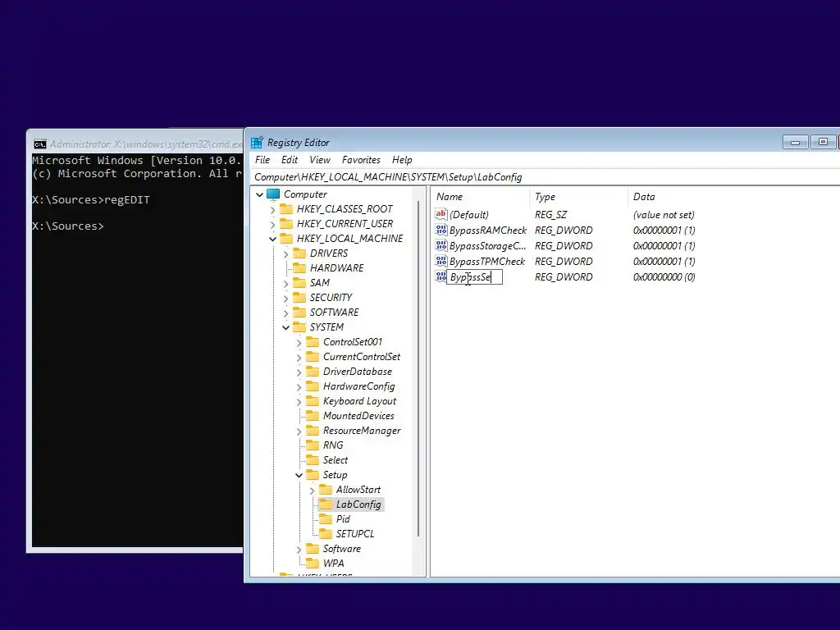Click the BypassRAMCheck DWORD icon
Screen dimensions: 840x630
click(441, 230)
